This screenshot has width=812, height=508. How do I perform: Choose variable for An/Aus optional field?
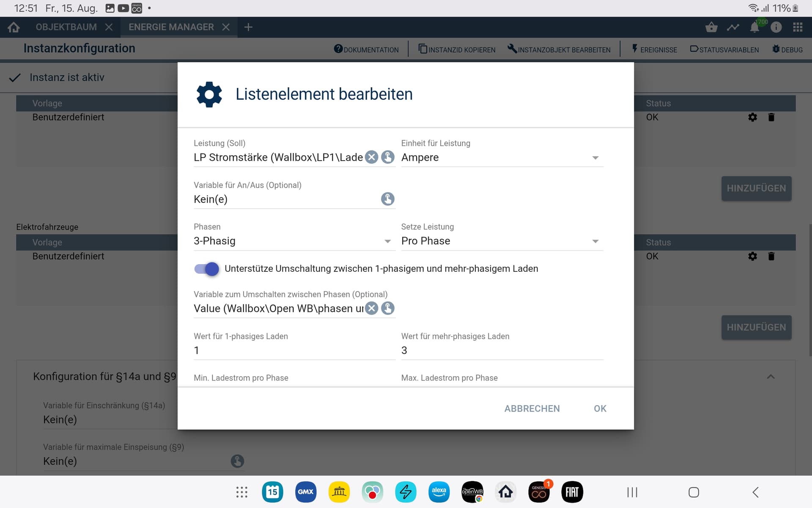pyautogui.click(x=387, y=199)
